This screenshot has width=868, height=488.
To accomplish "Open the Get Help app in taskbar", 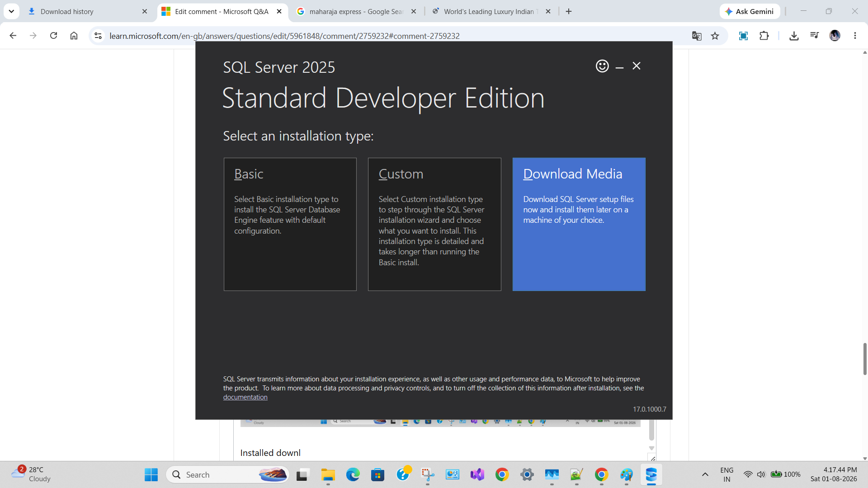I will 403,474.
